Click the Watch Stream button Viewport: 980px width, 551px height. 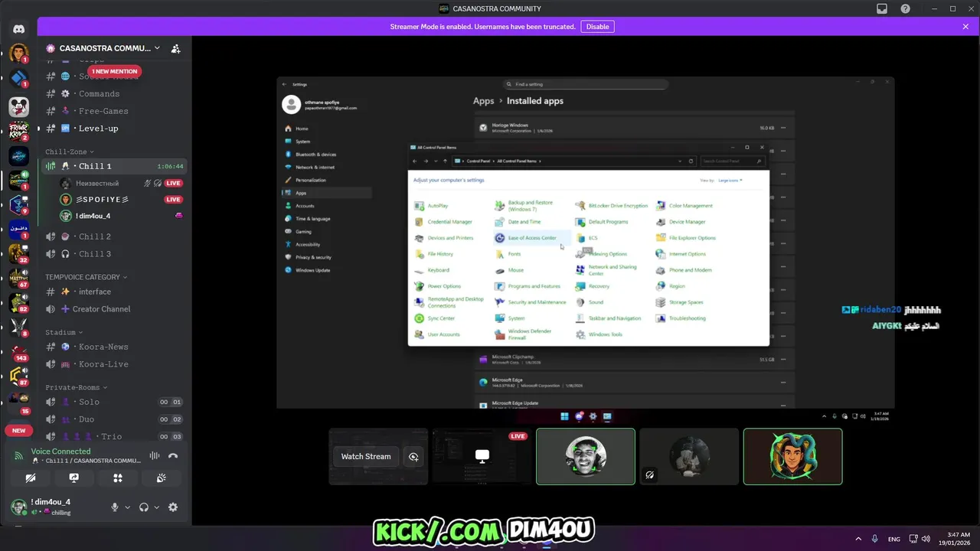(366, 456)
